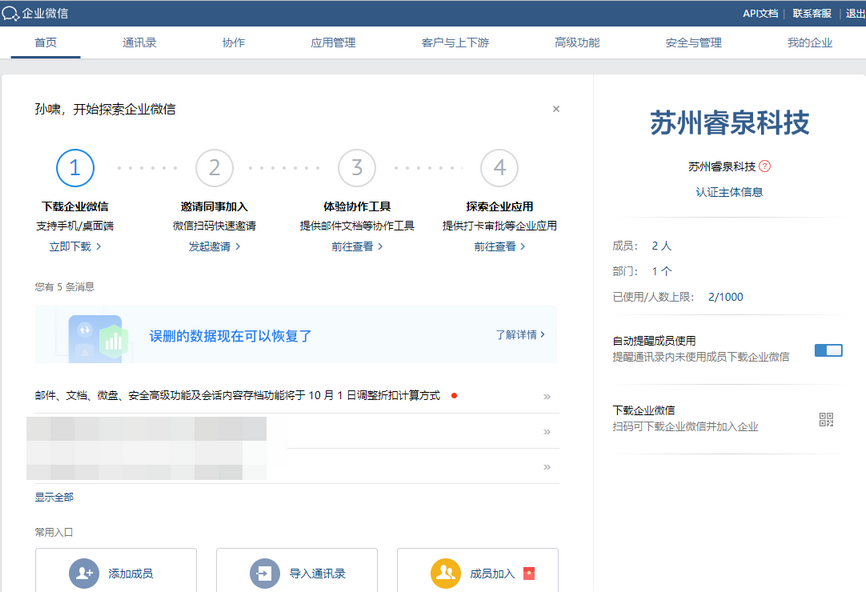Go to the 我的企业 tab
The image size is (866, 592).
[x=810, y=43]
